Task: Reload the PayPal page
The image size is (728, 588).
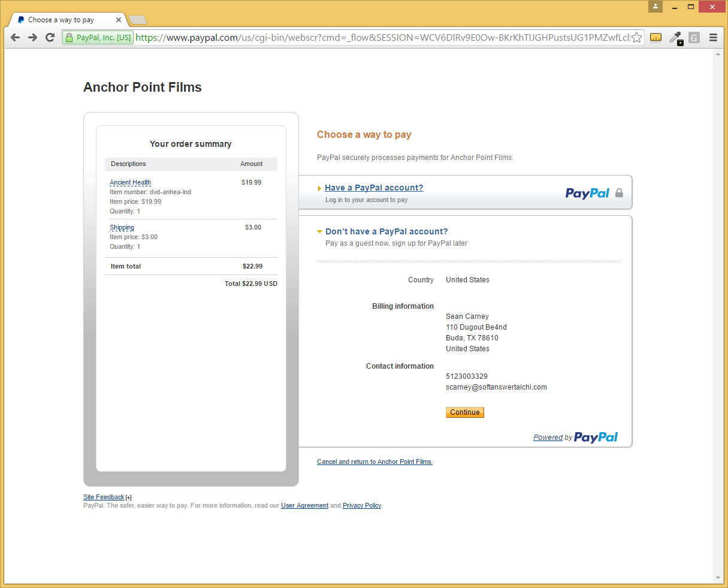Action: coord(50,37)
